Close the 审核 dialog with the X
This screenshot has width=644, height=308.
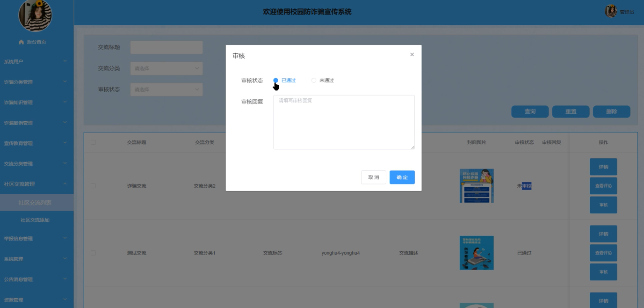tap(412, 55)
